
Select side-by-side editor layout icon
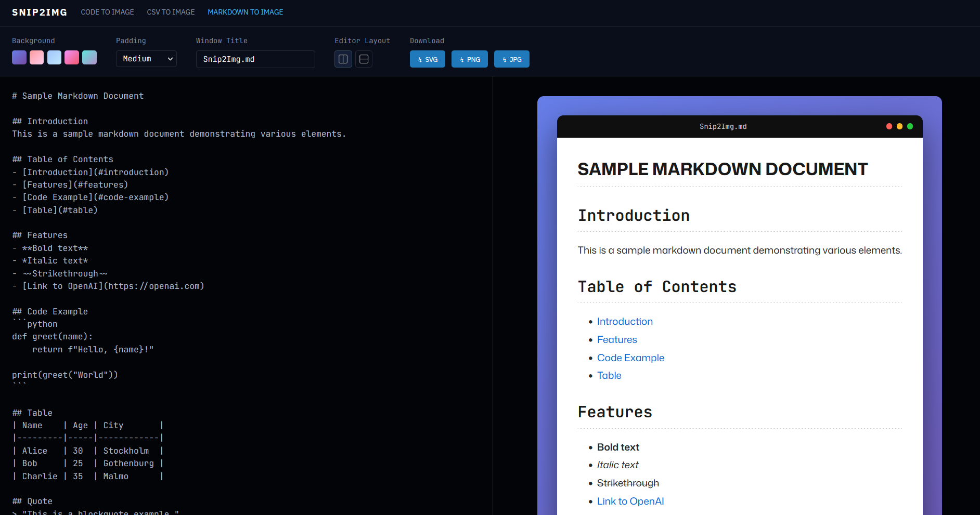pyautogui.click(x=343, y=59)
